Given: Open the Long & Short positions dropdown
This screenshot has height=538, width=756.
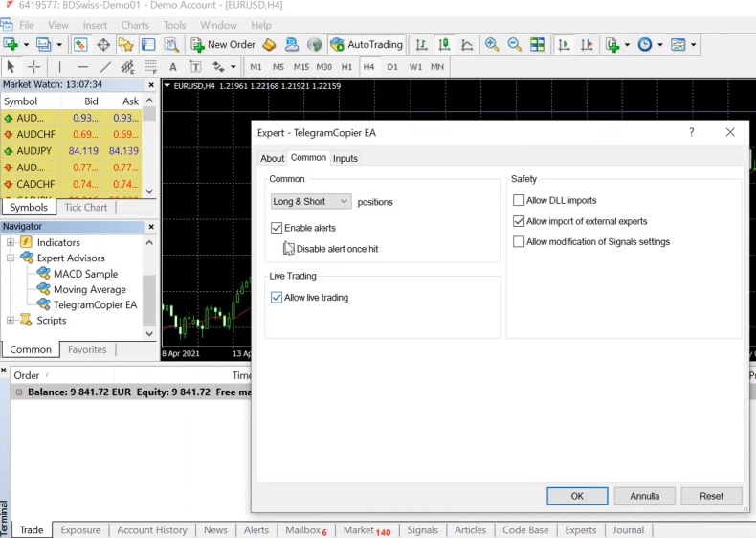Looking at the screenshot, I should click(311, 202).
